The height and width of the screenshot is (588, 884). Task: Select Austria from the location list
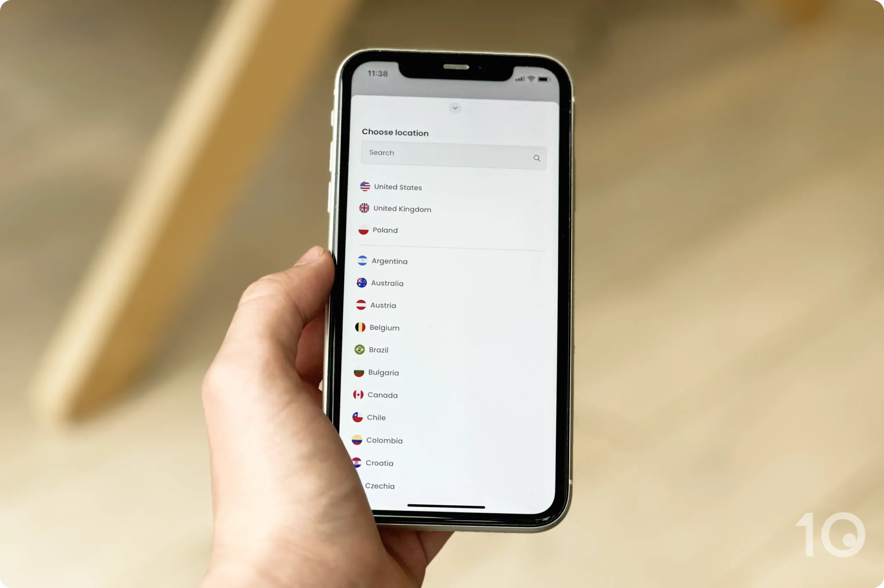coord(384,305)
